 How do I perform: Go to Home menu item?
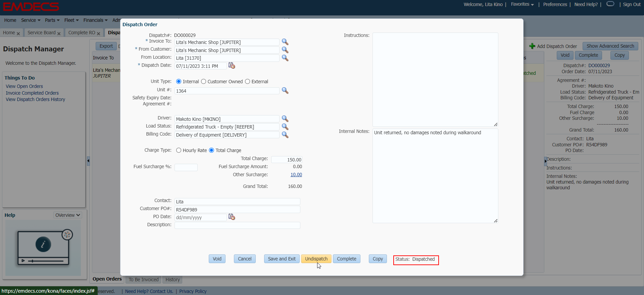(x=10, y=20)
